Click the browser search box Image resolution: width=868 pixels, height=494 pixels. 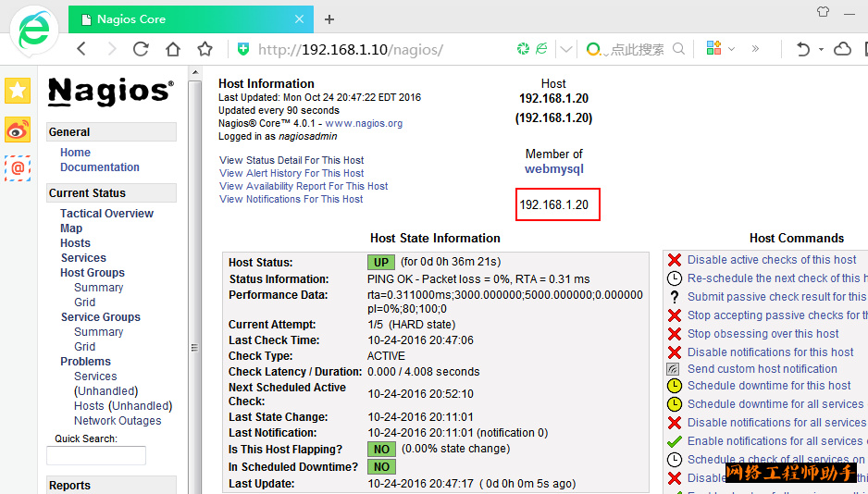point(637,49)
